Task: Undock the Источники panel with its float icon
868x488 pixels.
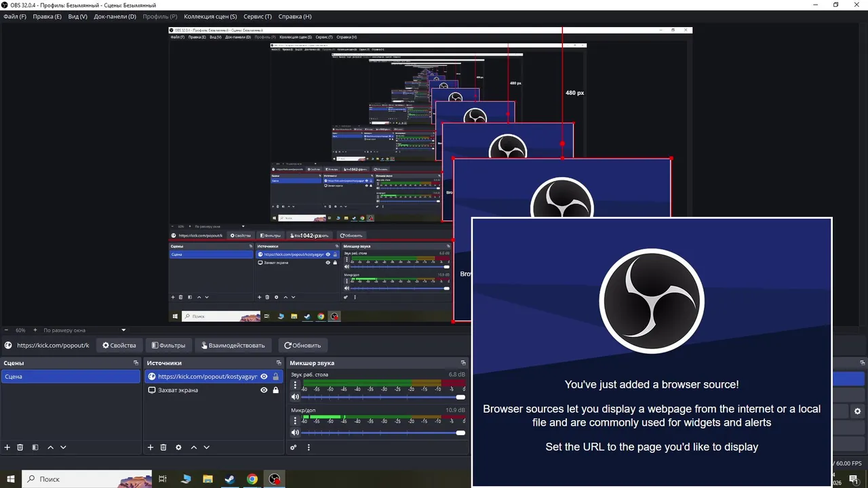Action: point(278,363)
